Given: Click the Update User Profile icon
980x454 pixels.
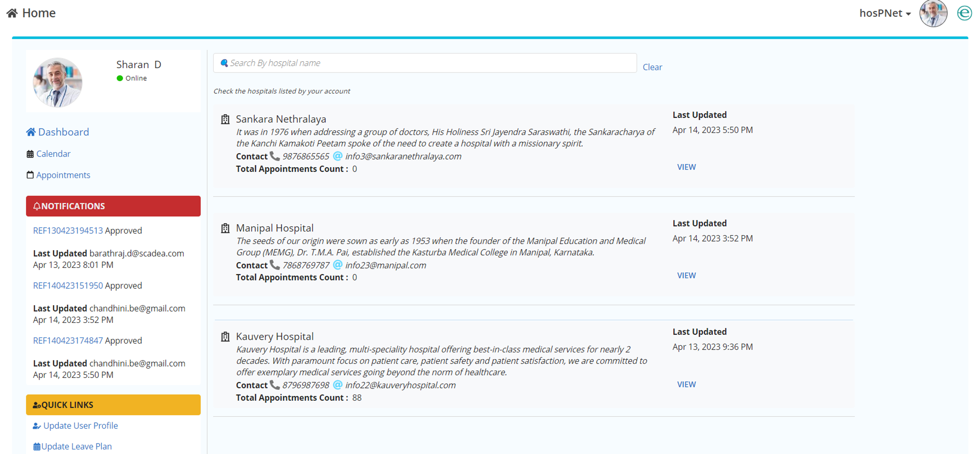Looking at the screenshot, I should pos(36,426).
